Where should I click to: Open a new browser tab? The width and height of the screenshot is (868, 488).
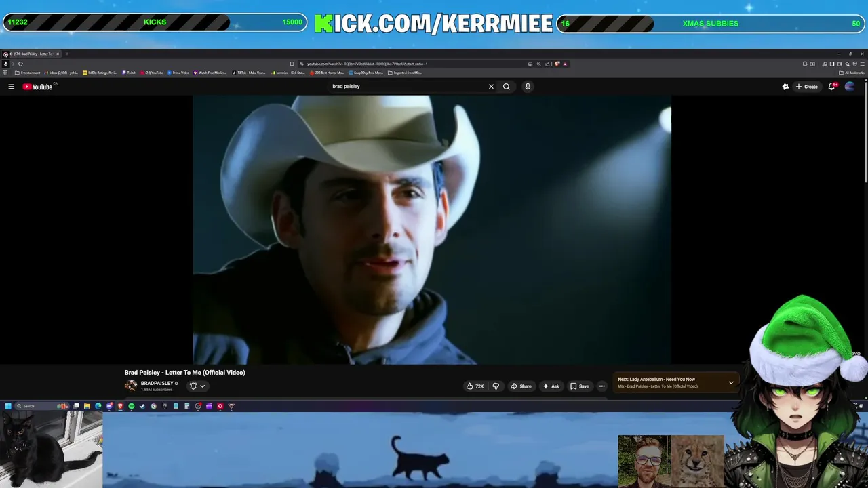[x=66, y=54]
